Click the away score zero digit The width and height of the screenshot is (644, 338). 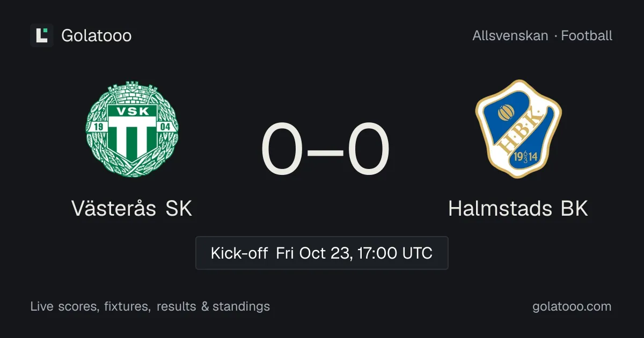(368, 150)
